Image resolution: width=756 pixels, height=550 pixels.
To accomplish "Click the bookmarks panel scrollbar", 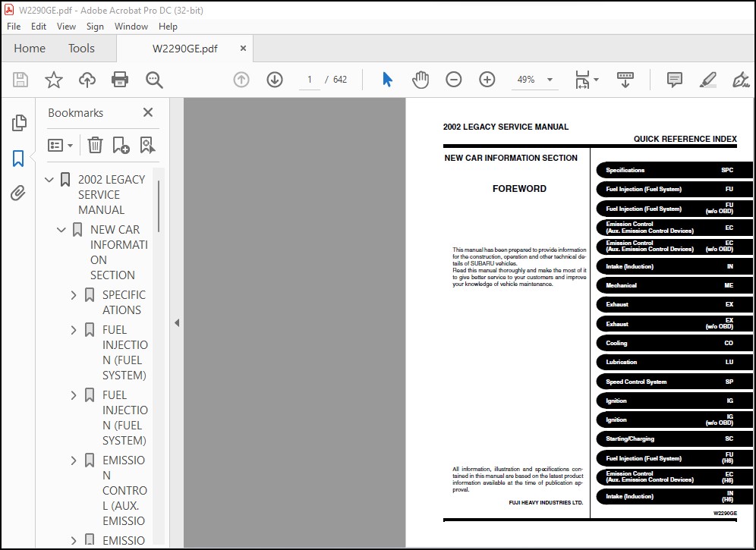I will 159,206.
